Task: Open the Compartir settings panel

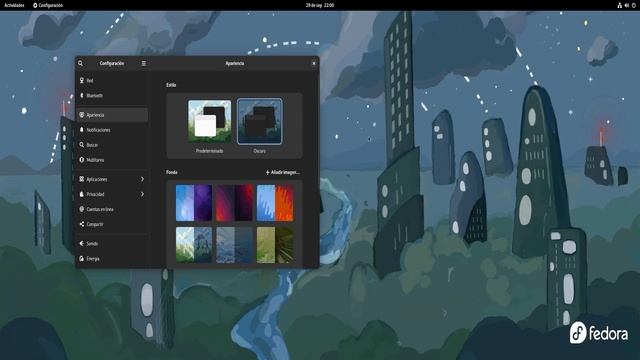Action: [x=112, y=224]
